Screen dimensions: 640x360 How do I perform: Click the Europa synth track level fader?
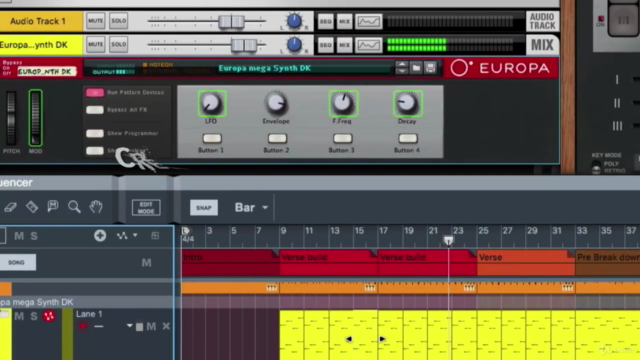coord(244,45)
